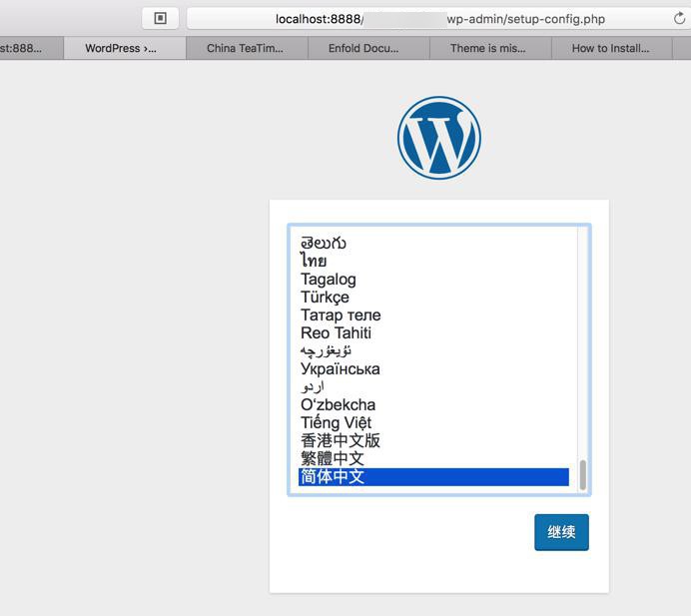Viewport: 691px width, 616px height.
Task: Select Українська in the language list
Action: [433, 368]
